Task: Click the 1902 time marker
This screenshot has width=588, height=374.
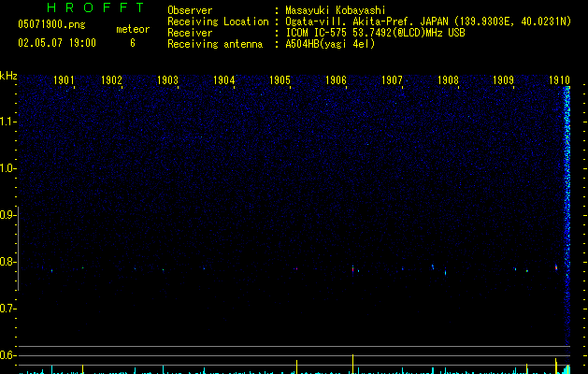Action: click(x=111, y=80)
